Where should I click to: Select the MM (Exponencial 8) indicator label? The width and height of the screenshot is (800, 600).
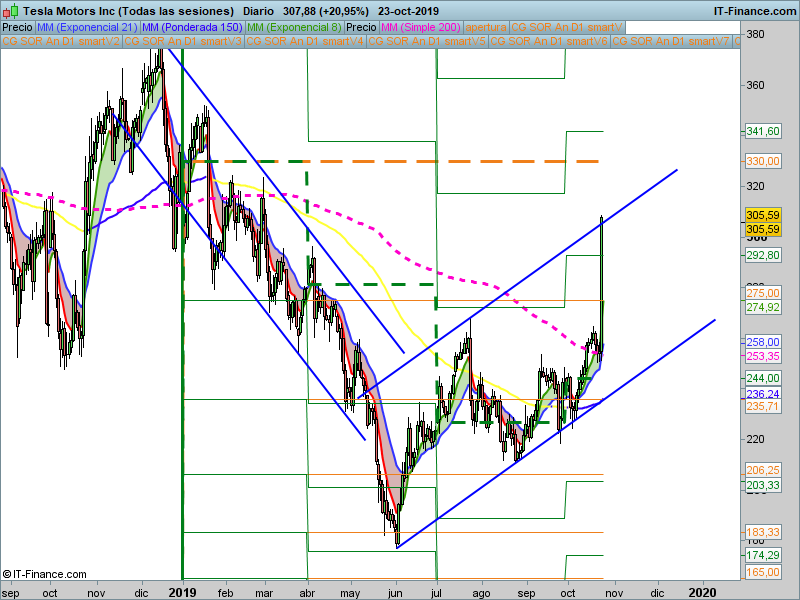(294, 27)
